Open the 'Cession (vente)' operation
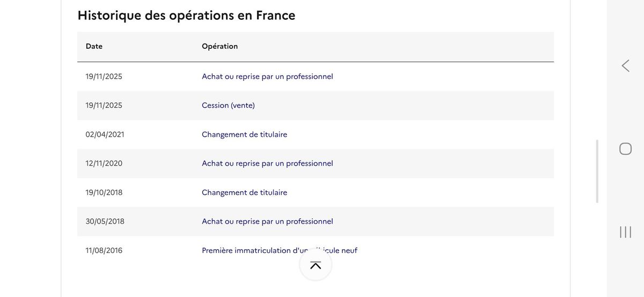 tap(228, 106)
